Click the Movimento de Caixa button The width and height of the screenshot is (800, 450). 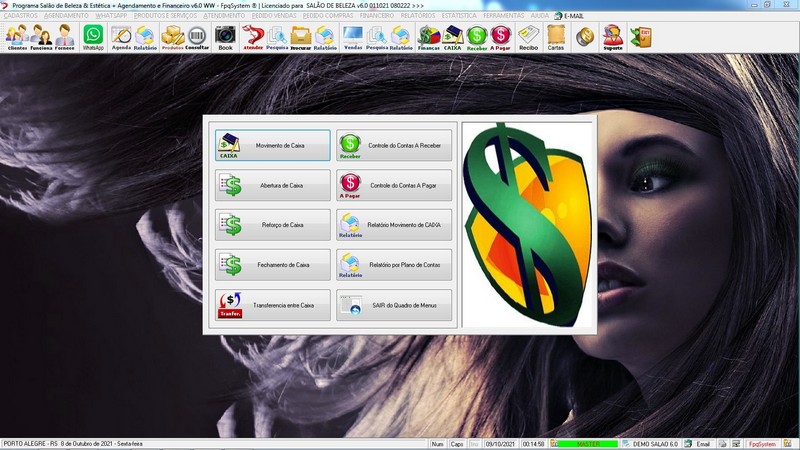point(272,145)
